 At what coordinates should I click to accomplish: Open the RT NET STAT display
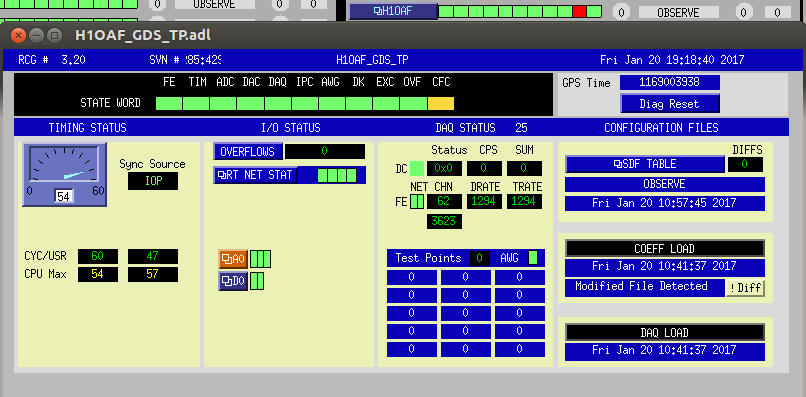pyautogui.click(x=255, y=175)
